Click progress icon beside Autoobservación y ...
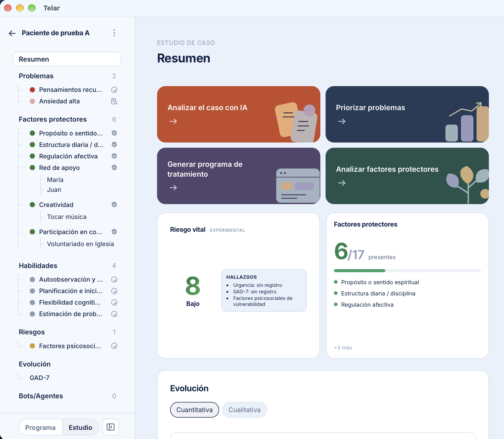The width and height of the screenshot is (504, 439). click(x=114, y=280)
